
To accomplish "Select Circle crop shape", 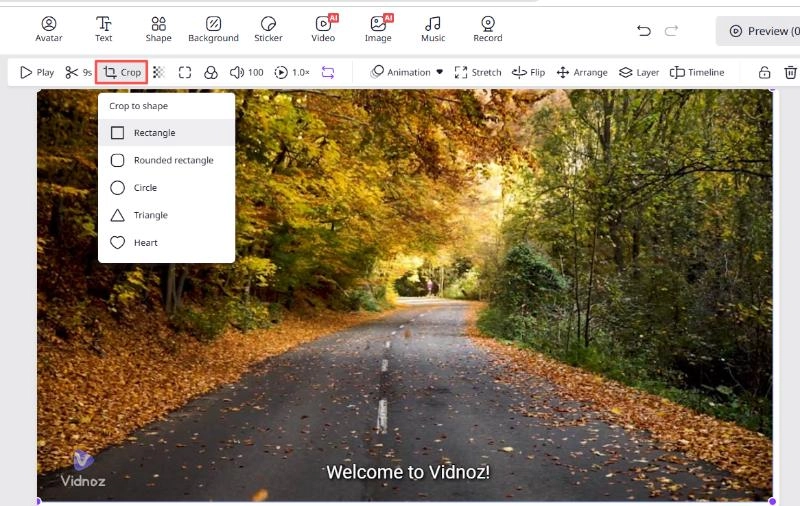I will coord(166,188).
